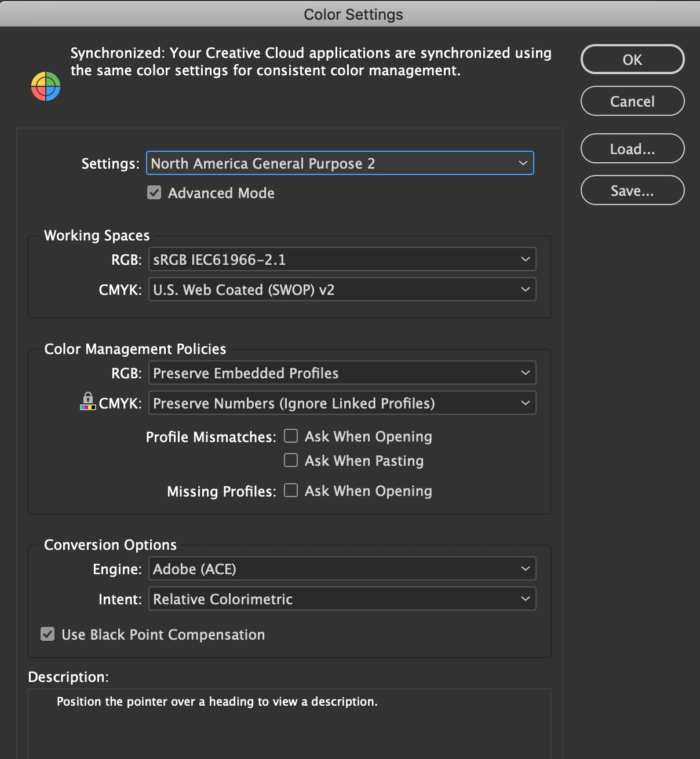Click the Load... button
The image size is (700, 759).
point(633,148)
